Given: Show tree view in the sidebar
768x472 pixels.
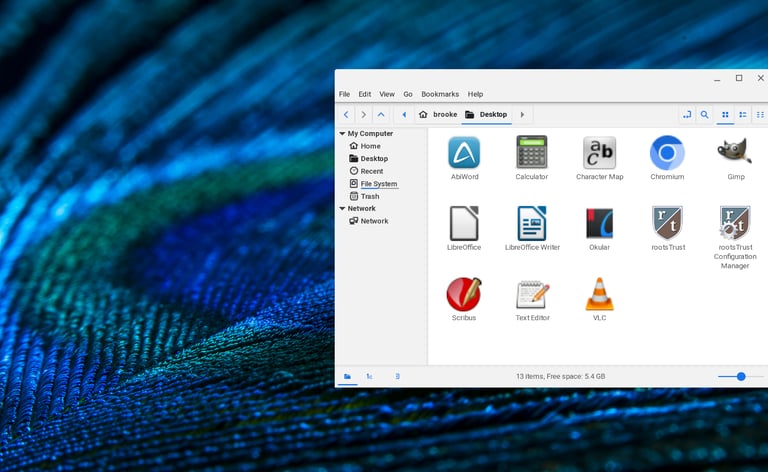Looking at the screenshot, I should click(x=369, y=377).
